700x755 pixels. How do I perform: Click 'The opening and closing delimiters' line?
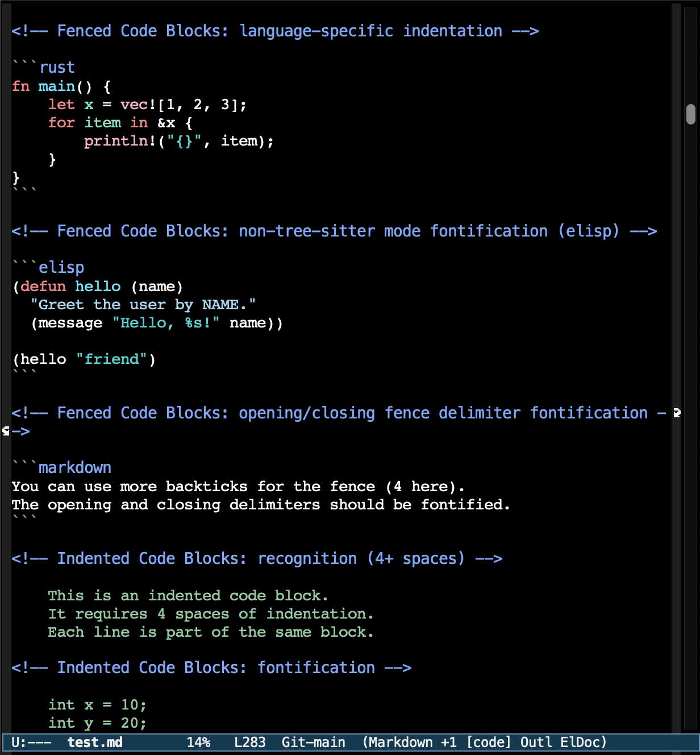click(x=261, y=505)
